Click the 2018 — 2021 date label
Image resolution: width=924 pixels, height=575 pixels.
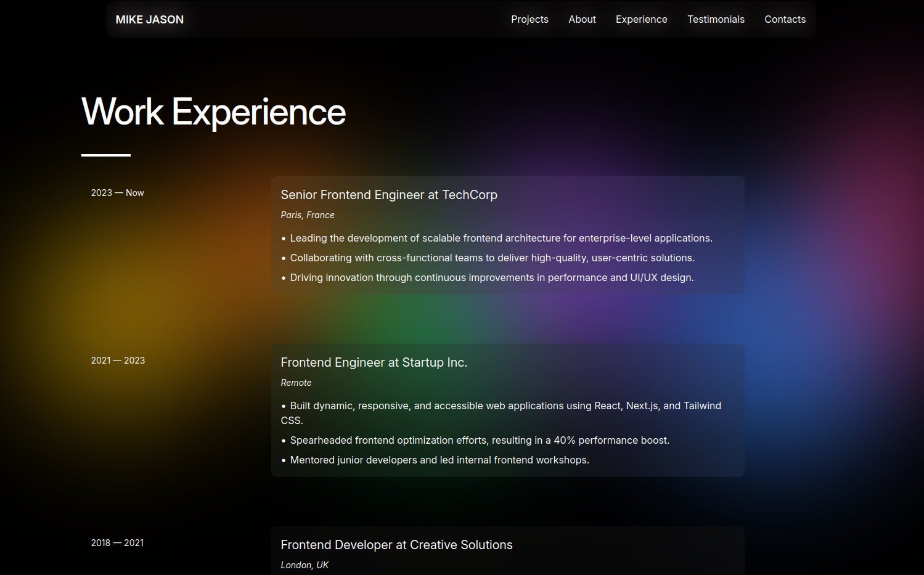click(x=117, y=543)
